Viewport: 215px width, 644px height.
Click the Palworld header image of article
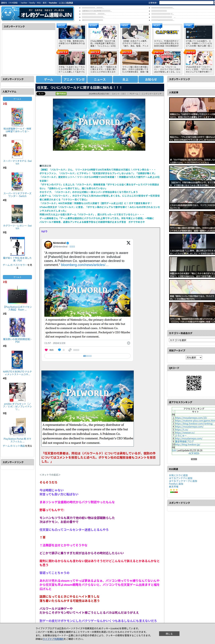point(99,125)
